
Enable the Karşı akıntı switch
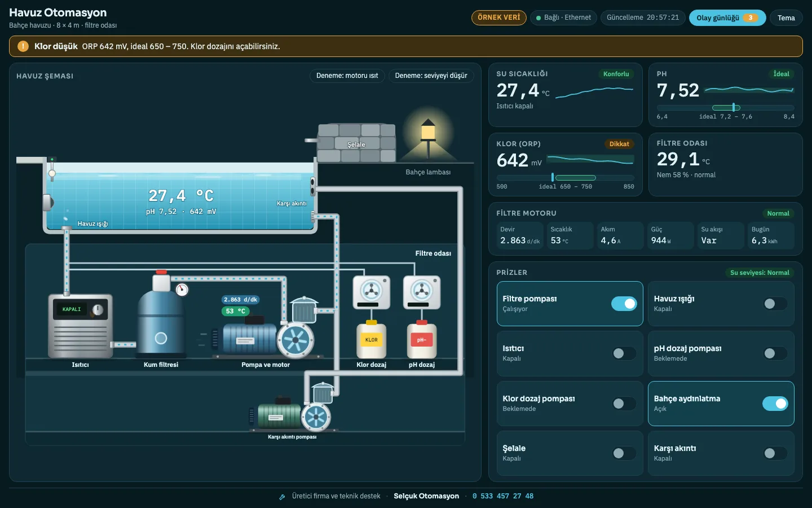coord(775,453)
